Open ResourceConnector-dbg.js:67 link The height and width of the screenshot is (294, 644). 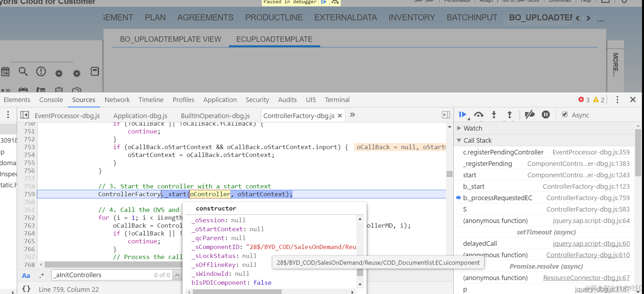coord(587,278)
